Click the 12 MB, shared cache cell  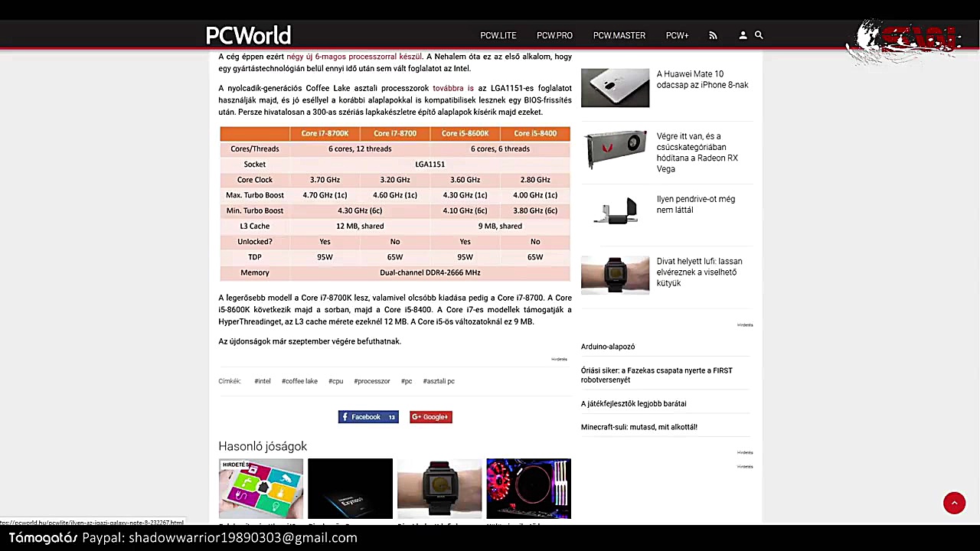[x=360, y=226]
